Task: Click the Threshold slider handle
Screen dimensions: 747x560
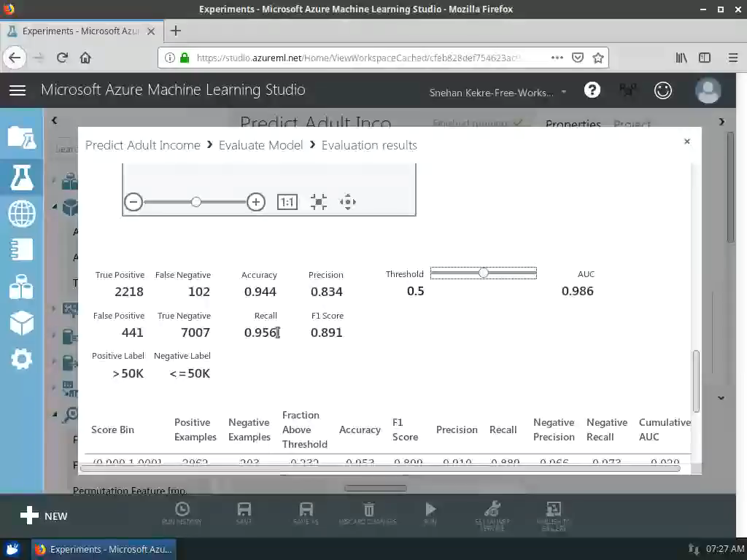Action: coord(484,273)
